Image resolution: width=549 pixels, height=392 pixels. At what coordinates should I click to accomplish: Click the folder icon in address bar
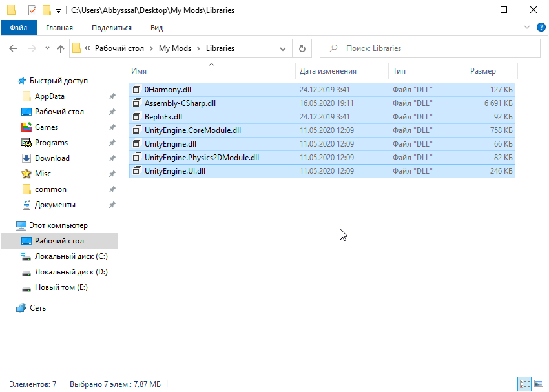click(76, 48)
